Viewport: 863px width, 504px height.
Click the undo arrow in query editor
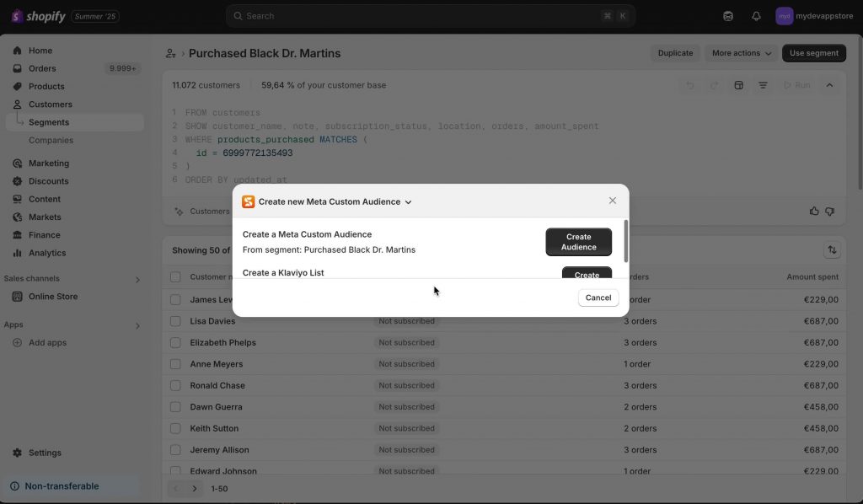[689, 85]
